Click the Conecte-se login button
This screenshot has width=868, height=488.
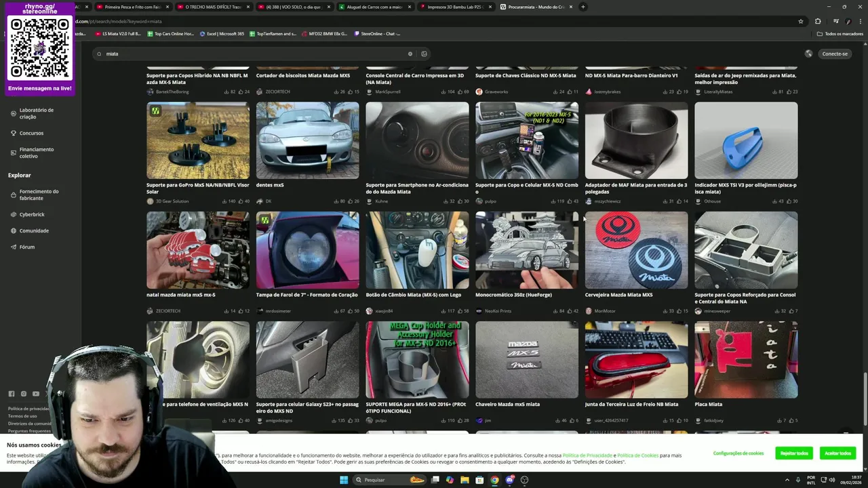(x=835, y=54)
